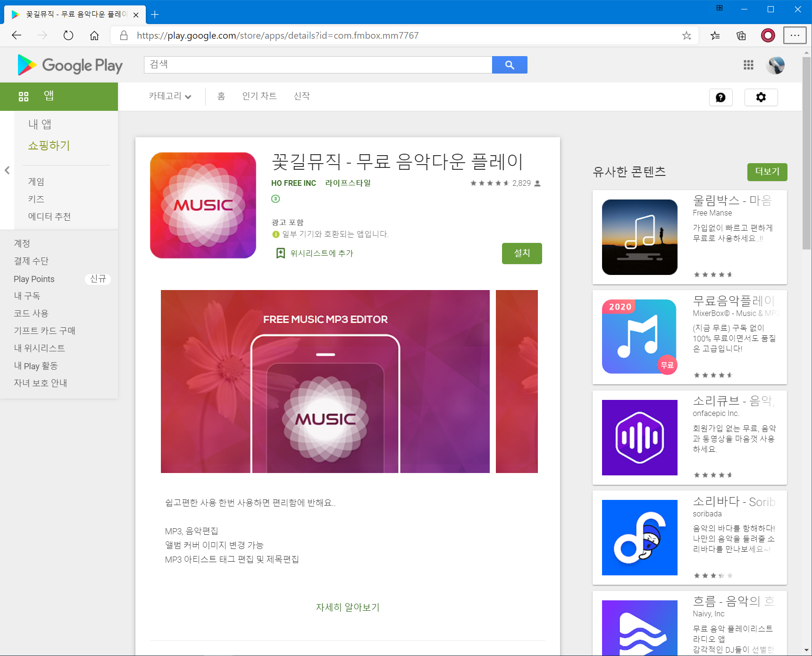This screenshot has height=656, width=812.
Task: Click the 검색 search input field
Action: click(x=318, y=65)
